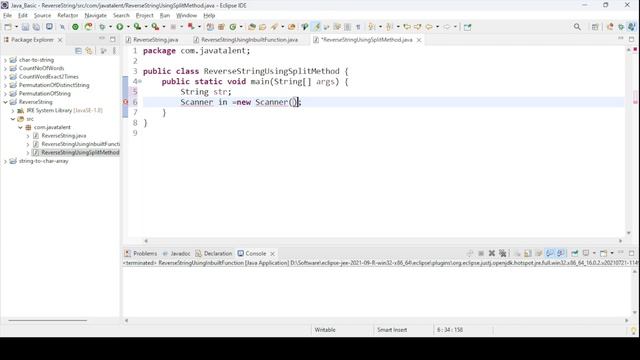Open the Refactor menu
Viewport: 640px width, 360px height.
pos(68,16)
